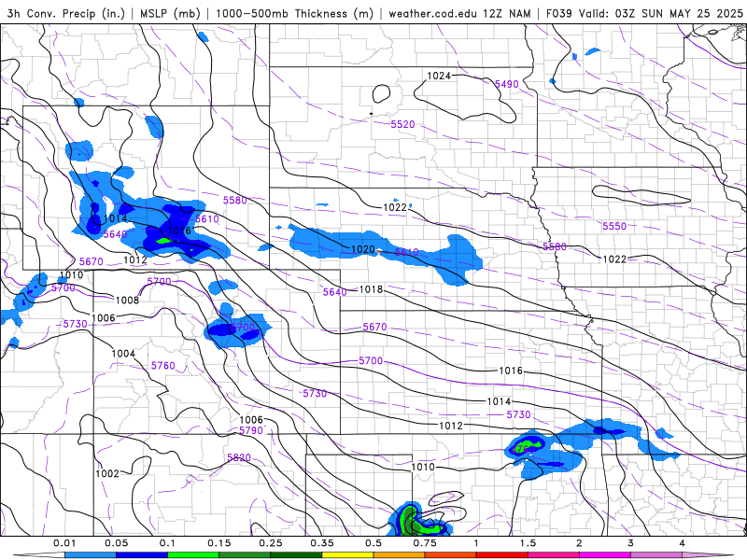Image resolution: width=747 pixels, height=560 pixels.
Task: Click the '1006' label above the 5790 label
Action: [x=251, y=420]
